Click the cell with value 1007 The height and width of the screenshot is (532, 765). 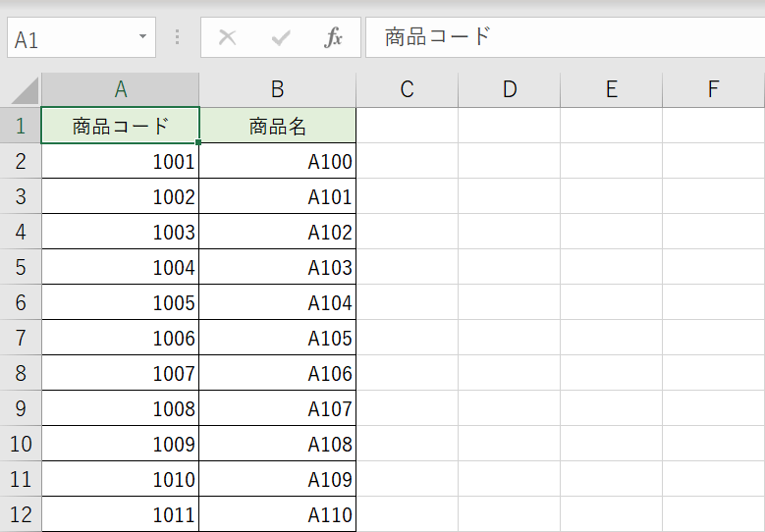(x=121, y=373)
